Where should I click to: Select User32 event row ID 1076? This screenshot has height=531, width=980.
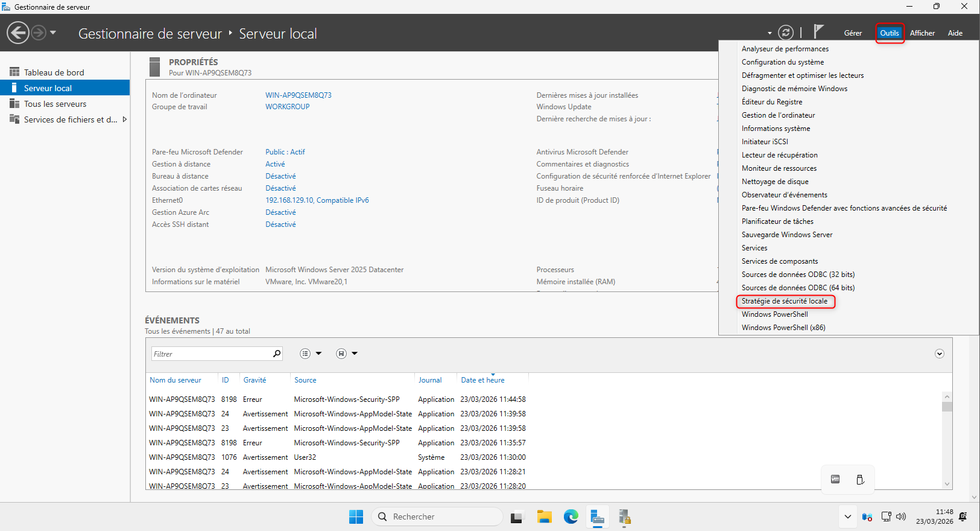(x=338, y=457)
